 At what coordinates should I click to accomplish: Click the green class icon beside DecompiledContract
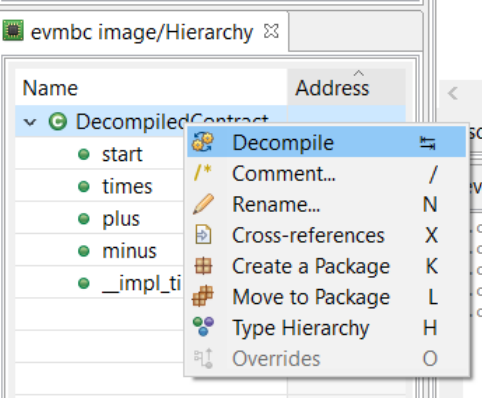(x=58, y=121)
